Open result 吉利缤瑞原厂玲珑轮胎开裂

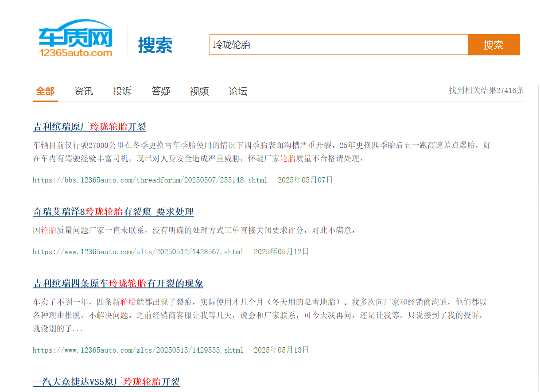pyautogui.click(x=89, y=127)
